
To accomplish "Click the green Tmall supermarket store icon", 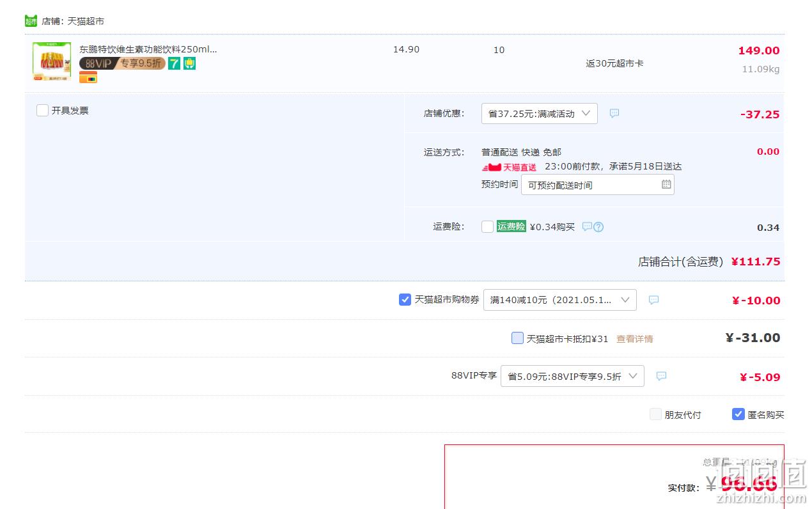I will [31, 21].
